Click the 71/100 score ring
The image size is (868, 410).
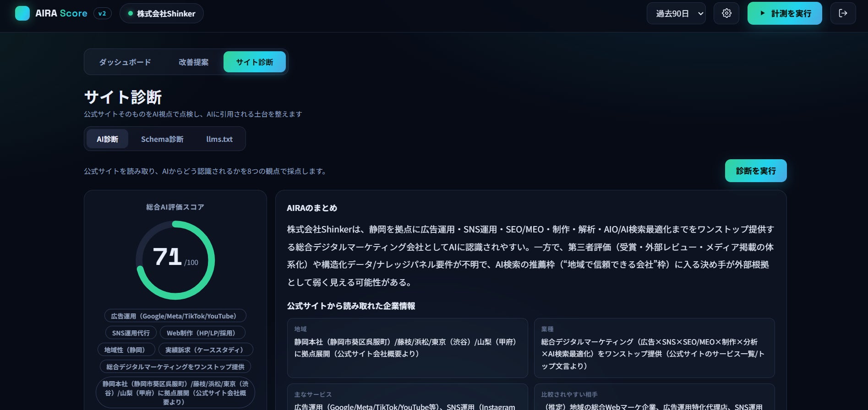pos(175,260)
